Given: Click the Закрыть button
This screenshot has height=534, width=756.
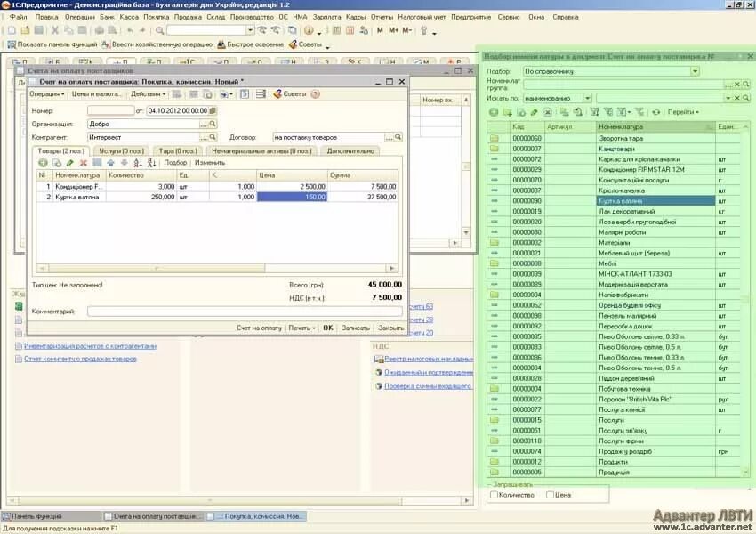Looking at the screenshot, I should 390,328.
